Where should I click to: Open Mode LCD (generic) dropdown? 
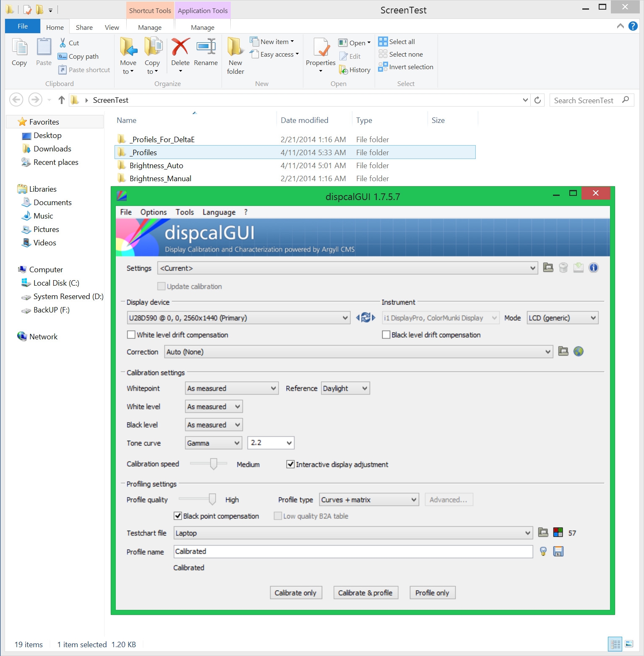(x=563, y=318)
